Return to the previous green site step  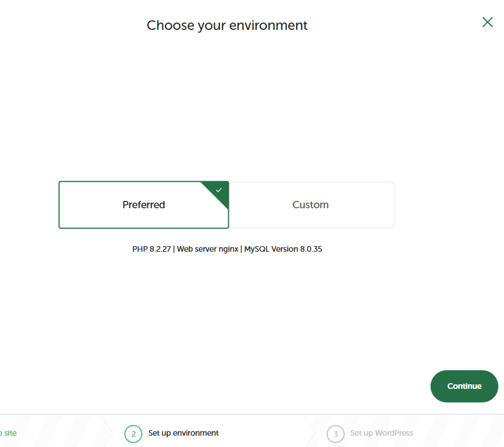pos(10,433)
